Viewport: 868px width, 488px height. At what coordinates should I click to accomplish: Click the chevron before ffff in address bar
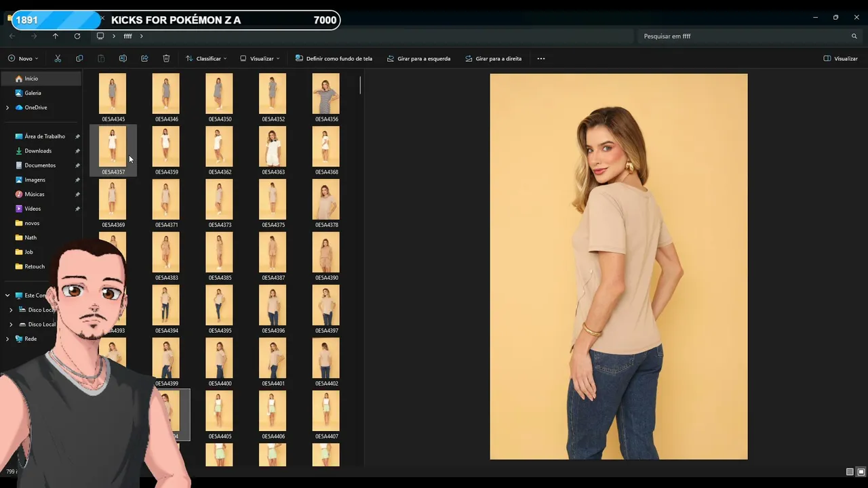[114, 36]
